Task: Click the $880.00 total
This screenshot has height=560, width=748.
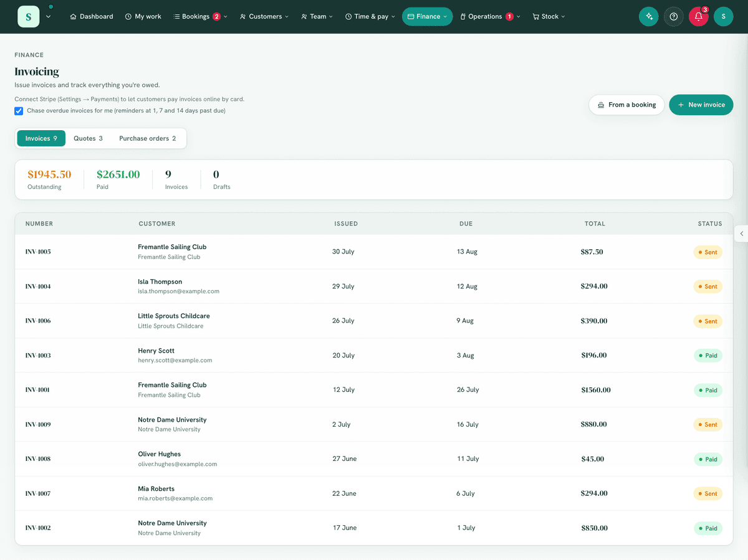Action: click(x=593, y=425)
